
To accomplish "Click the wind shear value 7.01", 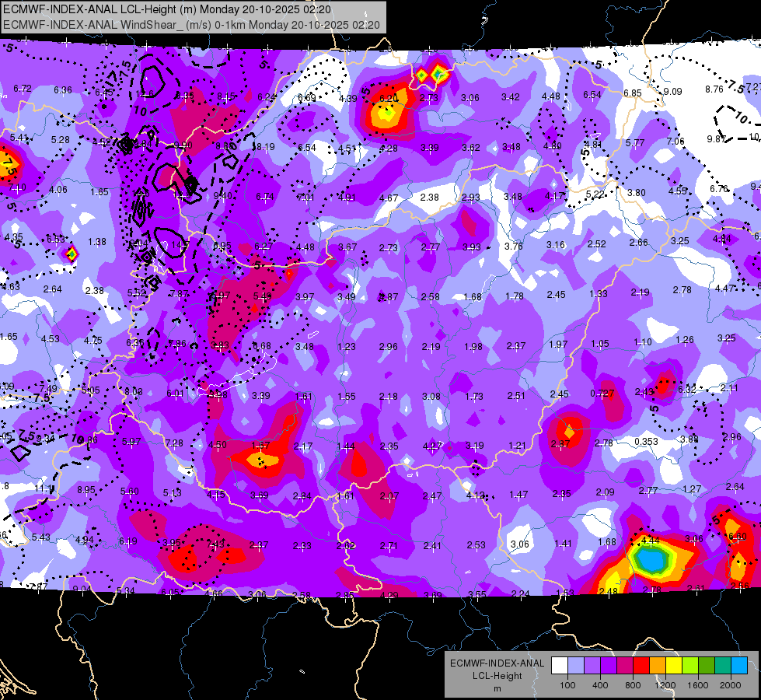I will pyautogui.click(x=305, y=197).
